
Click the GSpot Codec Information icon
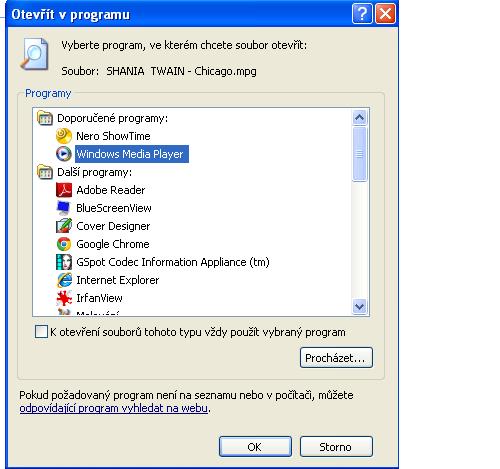pos(64,262)
